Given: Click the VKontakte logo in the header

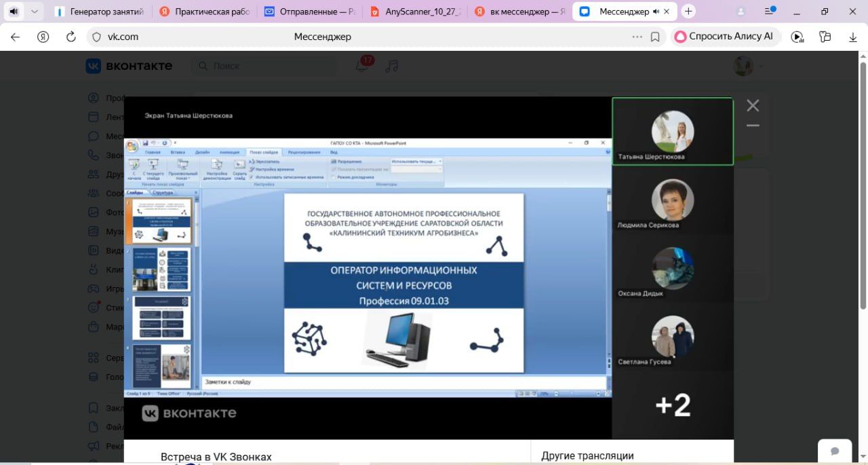Looking at the screenshot, I should (x=129, y=66).
